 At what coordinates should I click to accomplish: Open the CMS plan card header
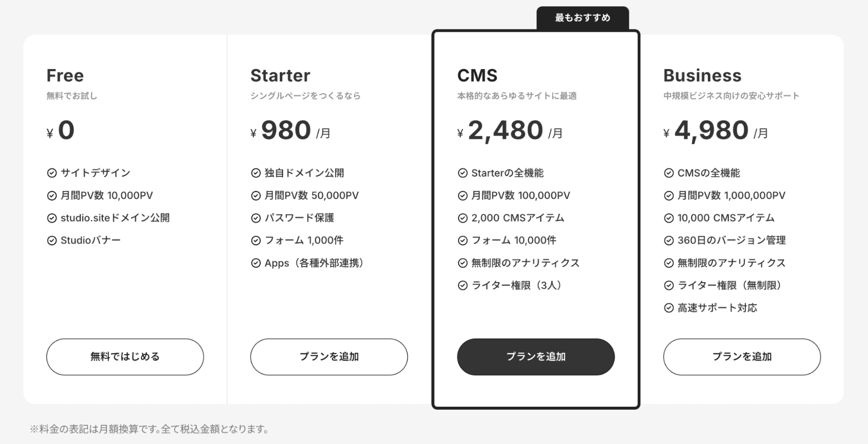click(x=478, y=75)
